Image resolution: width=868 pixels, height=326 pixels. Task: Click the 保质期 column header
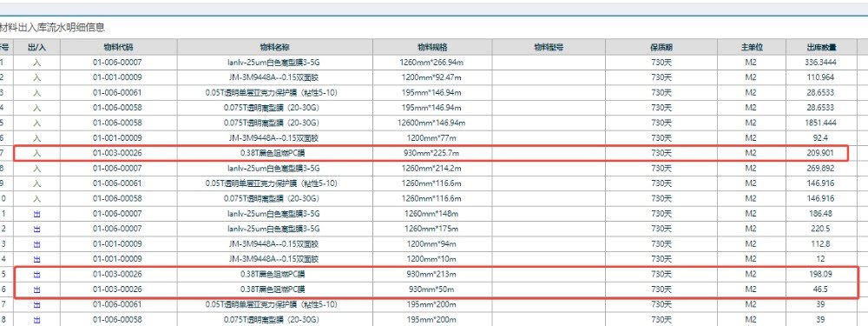pos(661,47)
